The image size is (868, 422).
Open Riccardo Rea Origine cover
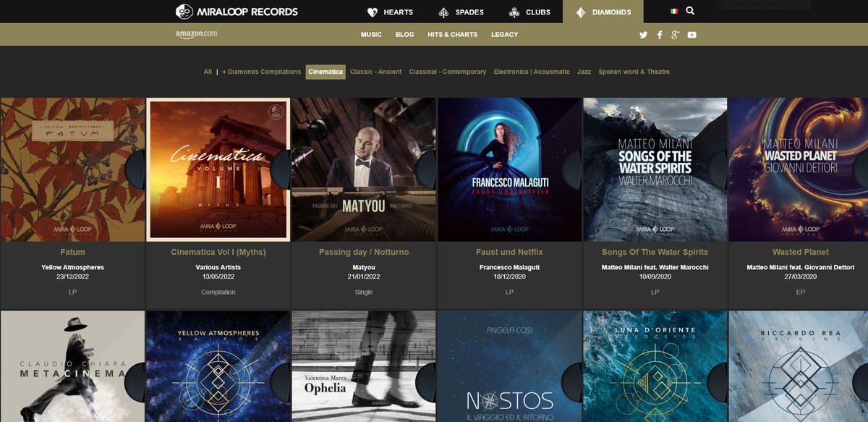[799, 366]
